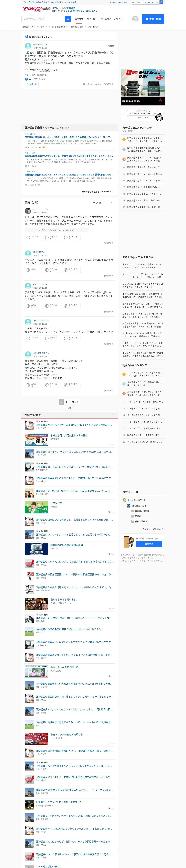Open ranking item 国勢調査票が来ません
Image resolution: width=186 pixels, height=868 pixels.
click(x=144, y=167)
